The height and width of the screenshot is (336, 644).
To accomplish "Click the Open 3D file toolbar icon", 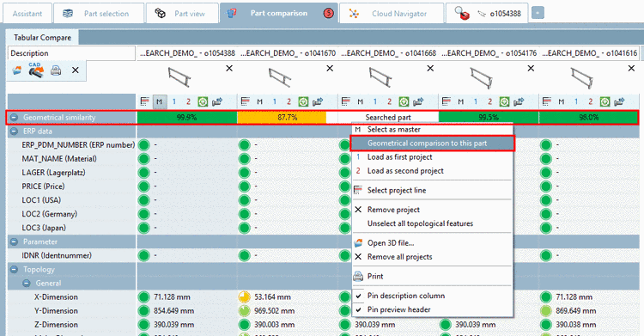I will pyautogui.click(x=17, y=70).
